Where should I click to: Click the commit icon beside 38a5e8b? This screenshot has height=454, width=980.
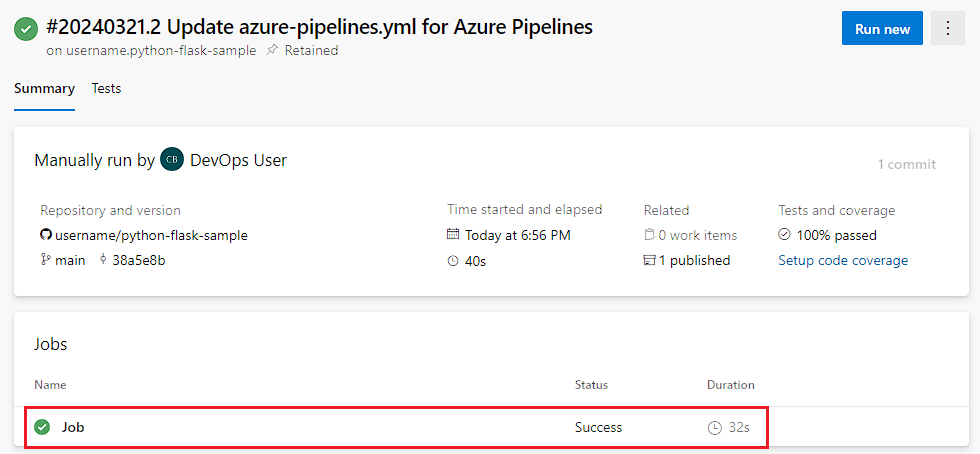pyautogui.click(x=103, y=261)
